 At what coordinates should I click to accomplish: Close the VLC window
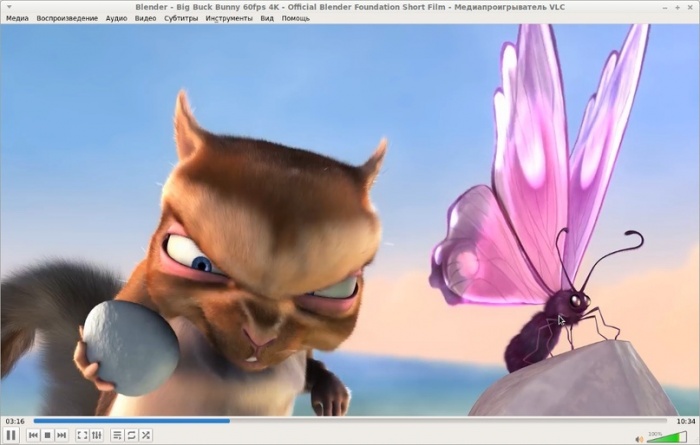(x=690, y=7)
